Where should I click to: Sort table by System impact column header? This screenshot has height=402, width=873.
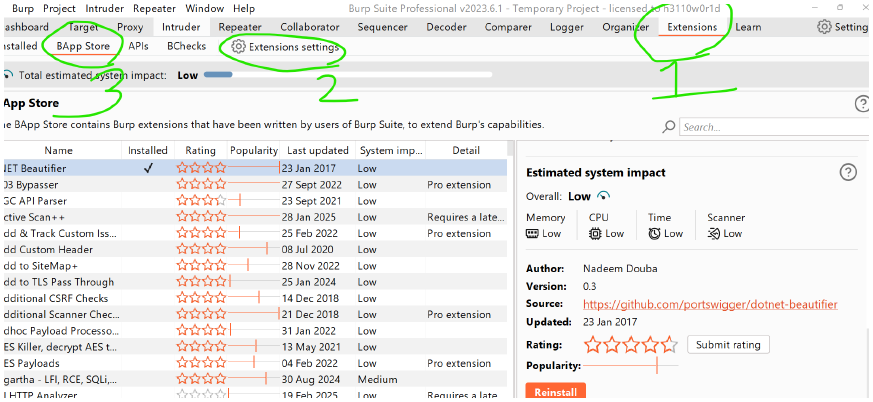pyautogui.click(x=392, y=150)
